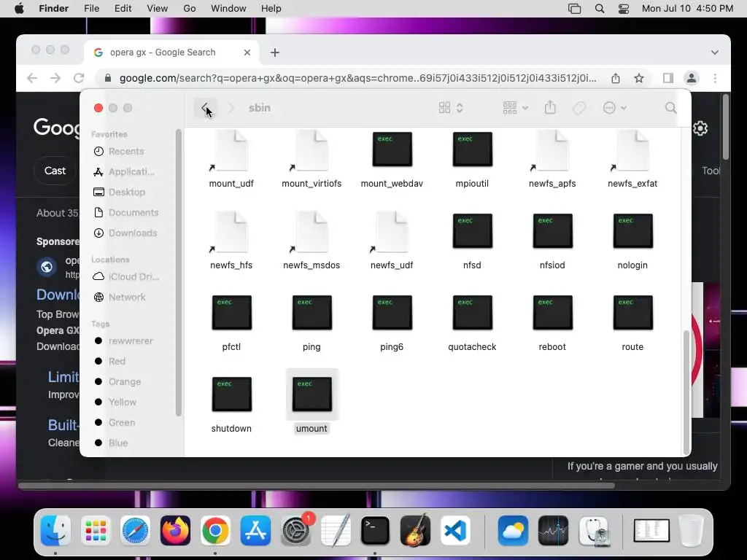Open Downloads in Finder sidebar
Viewport: 747px width, 560px height.
coord(126,233)
